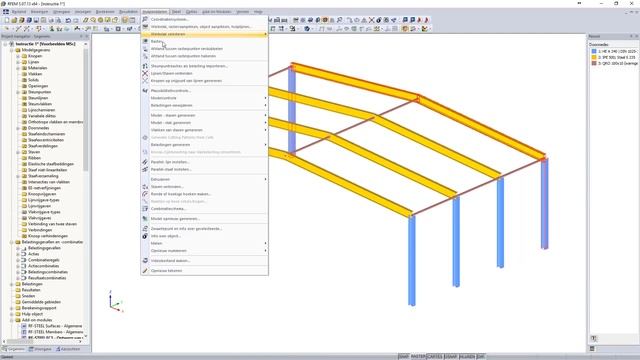The image size is (640, 360).
Task: Toggle the CARTES status bar button
Action: pyautogui.click(x=434, y=357)
